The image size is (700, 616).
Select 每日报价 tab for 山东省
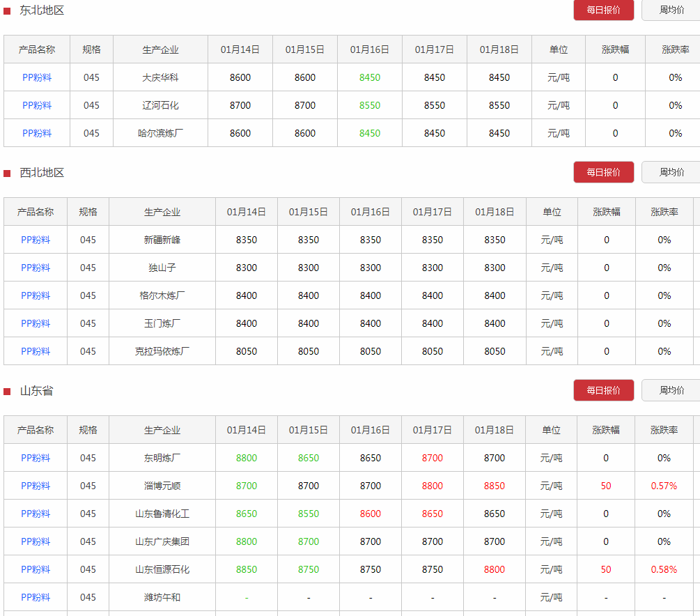coord(604,390)
